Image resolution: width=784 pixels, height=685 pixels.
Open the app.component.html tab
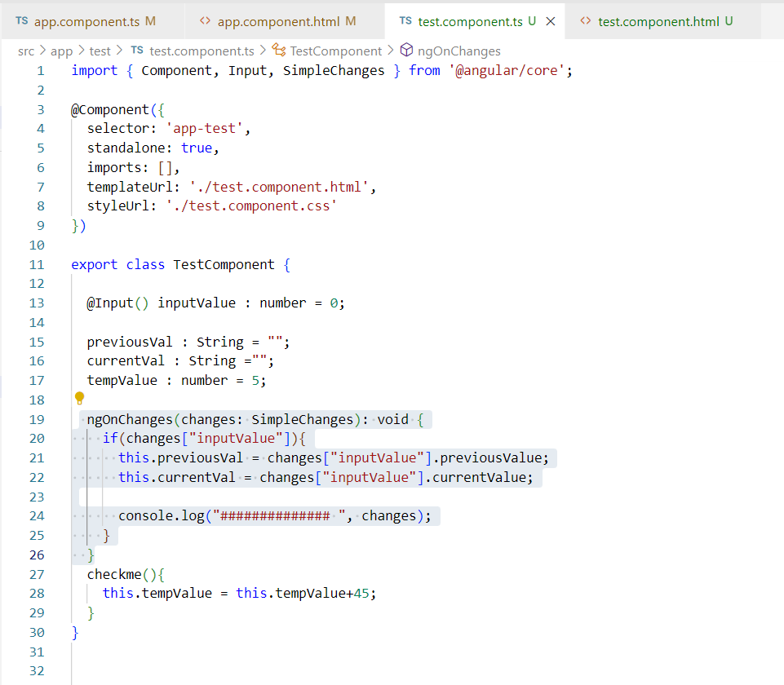tap(276, 21)
